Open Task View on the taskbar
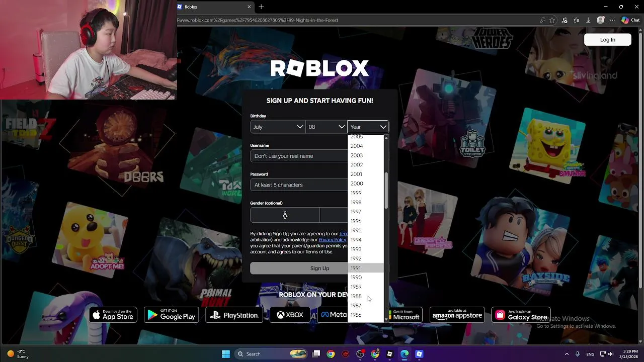 click(316, 354)
